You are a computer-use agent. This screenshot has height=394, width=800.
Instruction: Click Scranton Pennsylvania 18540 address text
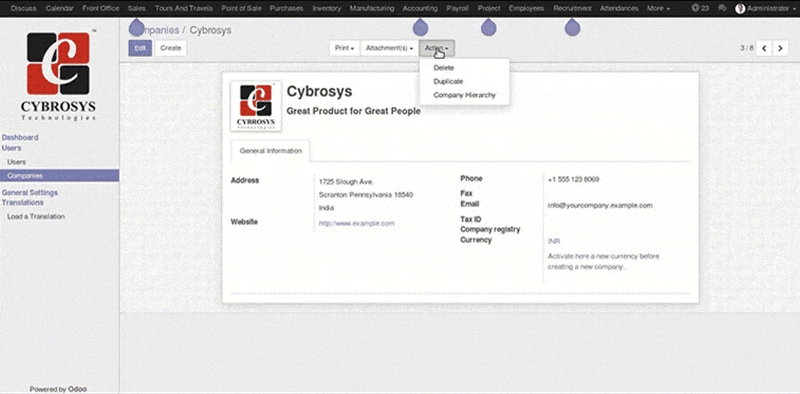pyautogui.click(x=366, y=194)
